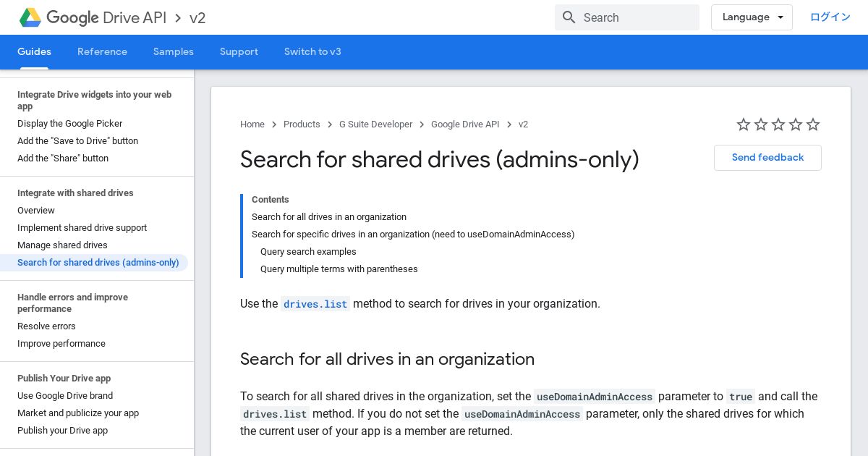Switch to the Reference tab

point(102,52)
